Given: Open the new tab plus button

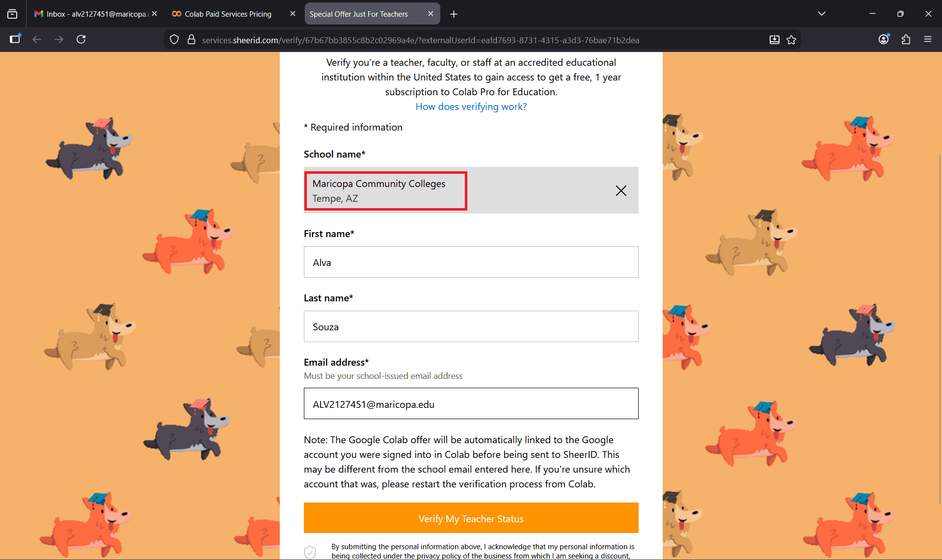Looking at the screenshot, I should pyautogui.click(x=454, y=14).
